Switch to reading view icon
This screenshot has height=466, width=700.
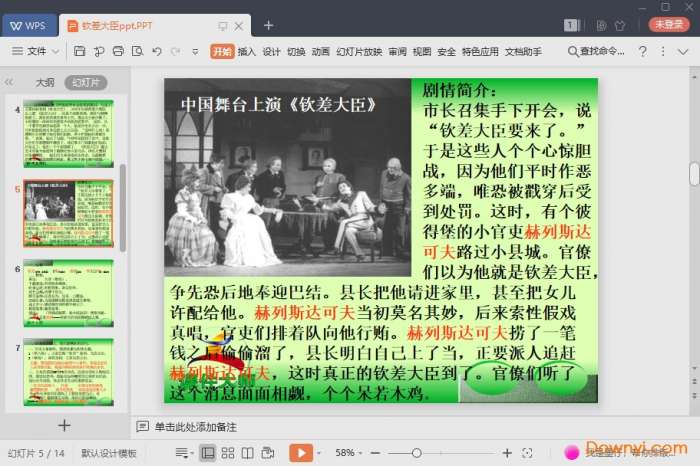pyautogui.click(x=247, y=453)
